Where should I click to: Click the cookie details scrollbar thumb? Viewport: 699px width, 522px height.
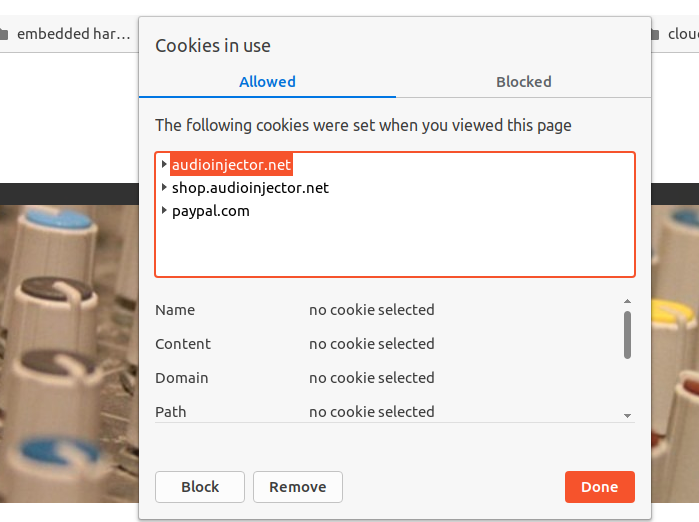tap(627, 335)
